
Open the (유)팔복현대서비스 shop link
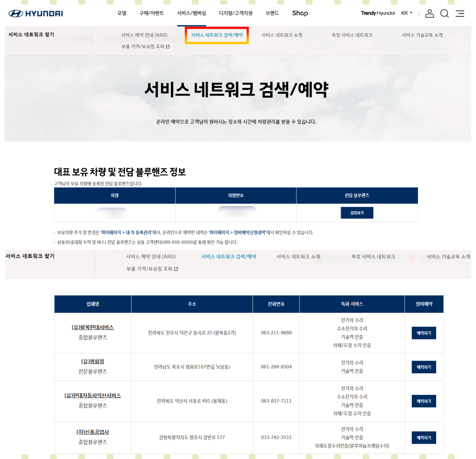click(x=92, y=327)
